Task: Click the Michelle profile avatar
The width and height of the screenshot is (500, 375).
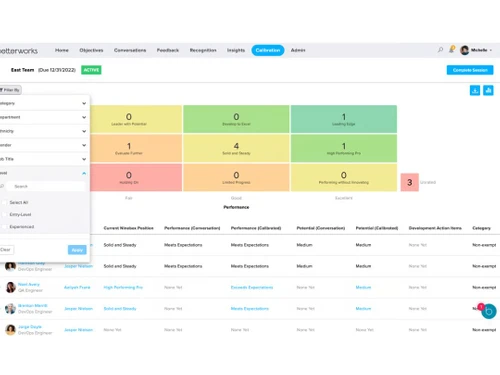Action: 464,50
